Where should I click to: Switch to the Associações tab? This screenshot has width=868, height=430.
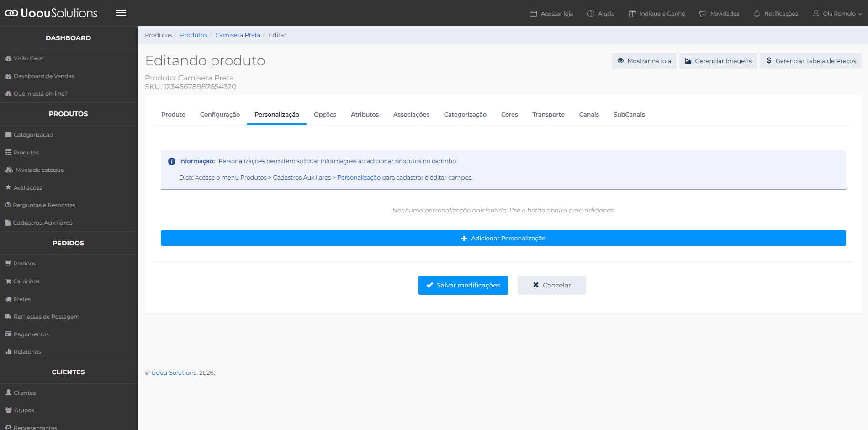(x=411, y=115)
